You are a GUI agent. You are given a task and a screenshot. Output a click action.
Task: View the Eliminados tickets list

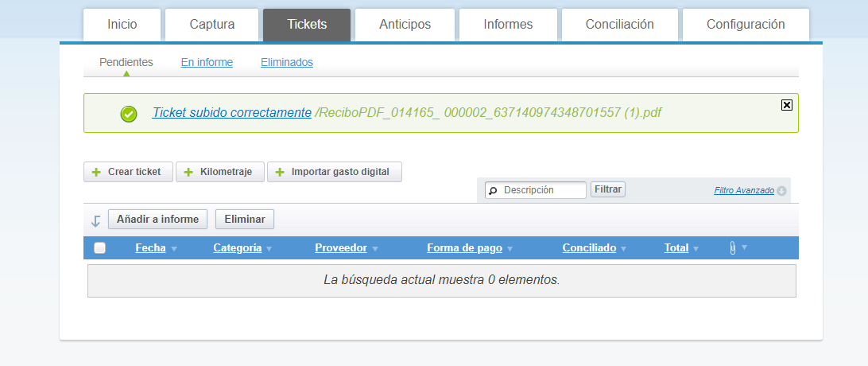click(287, 62)
